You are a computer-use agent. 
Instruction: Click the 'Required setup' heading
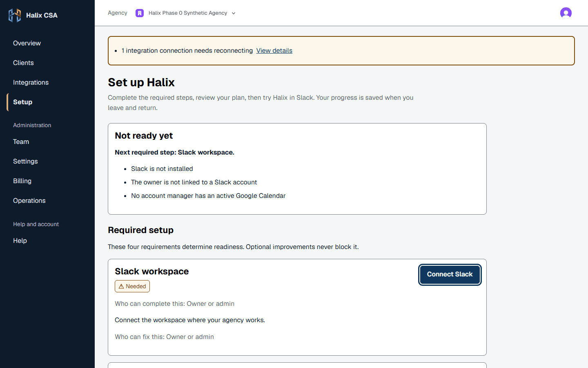140,230
